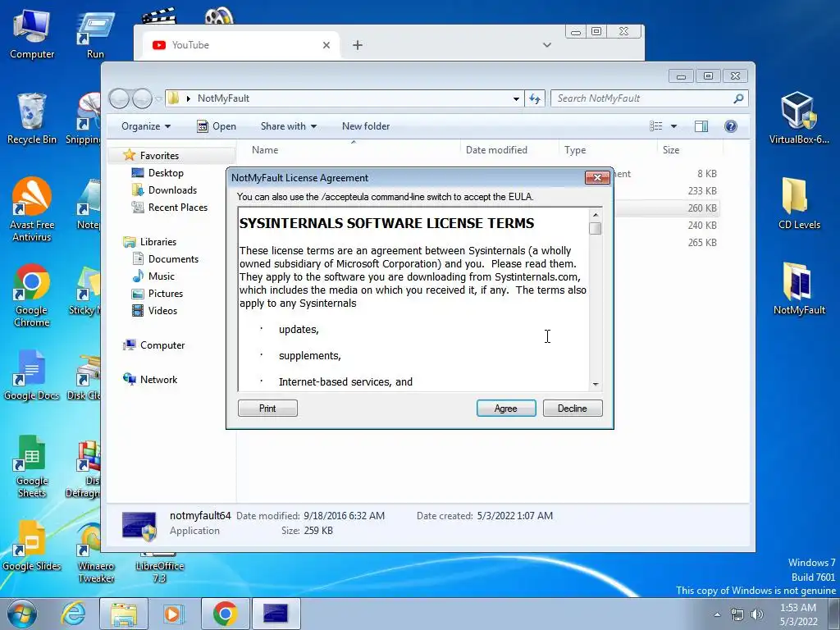Image resolution: width=840 pixels, height=630 pixels.
Task: Toggle the preview pane icon
Action: pyautogui.click(x=701, y=126)
